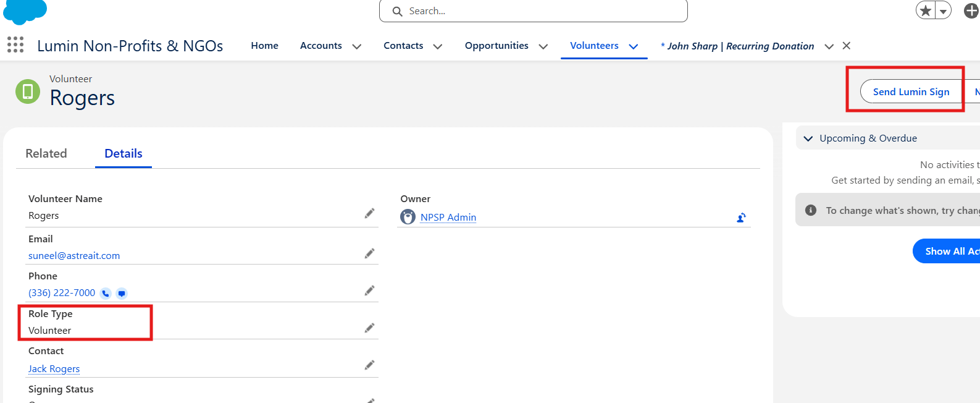Edit the Email field pencil icon
This screenshot has width=980, height=403.
click(369, 253)
